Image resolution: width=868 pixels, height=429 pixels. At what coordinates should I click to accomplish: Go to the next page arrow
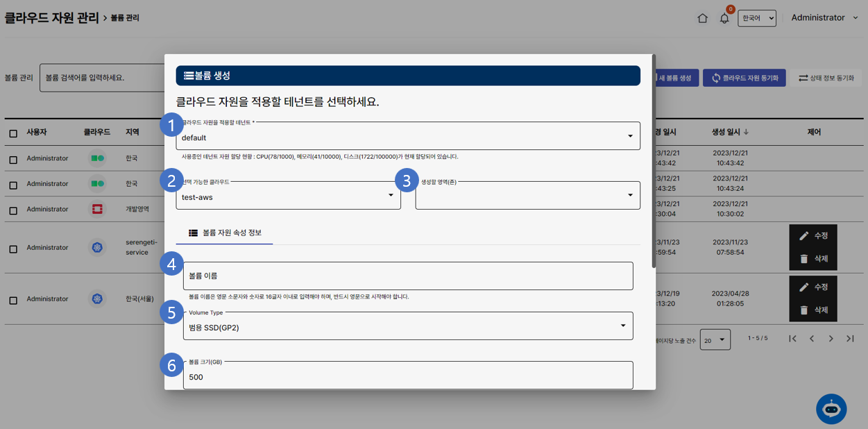(x=831, y=339)
